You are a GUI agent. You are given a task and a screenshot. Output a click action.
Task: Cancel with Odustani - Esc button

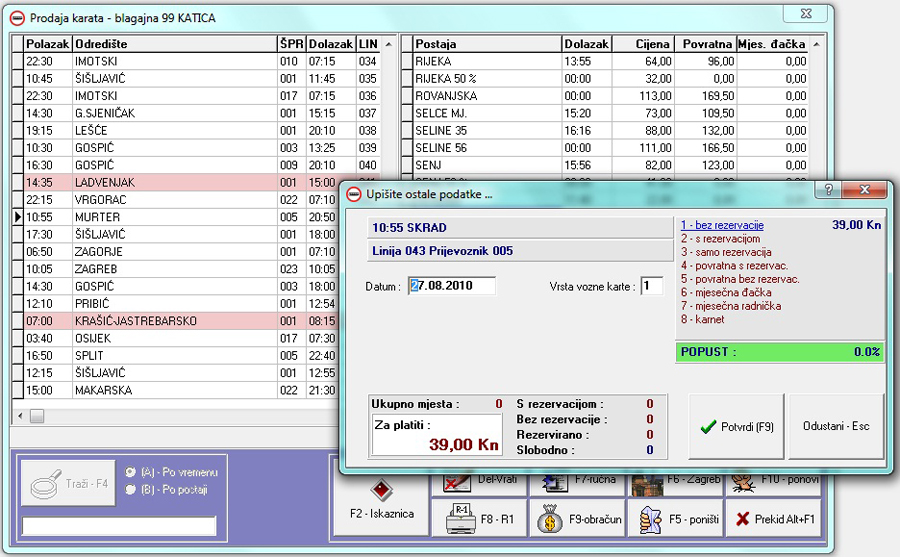836,426
